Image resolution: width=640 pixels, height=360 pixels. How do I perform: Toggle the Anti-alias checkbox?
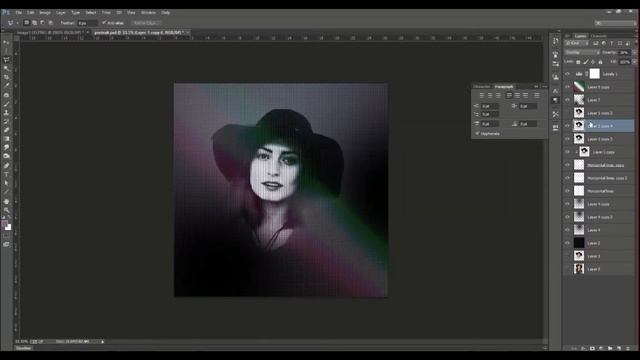click(104, 23)
